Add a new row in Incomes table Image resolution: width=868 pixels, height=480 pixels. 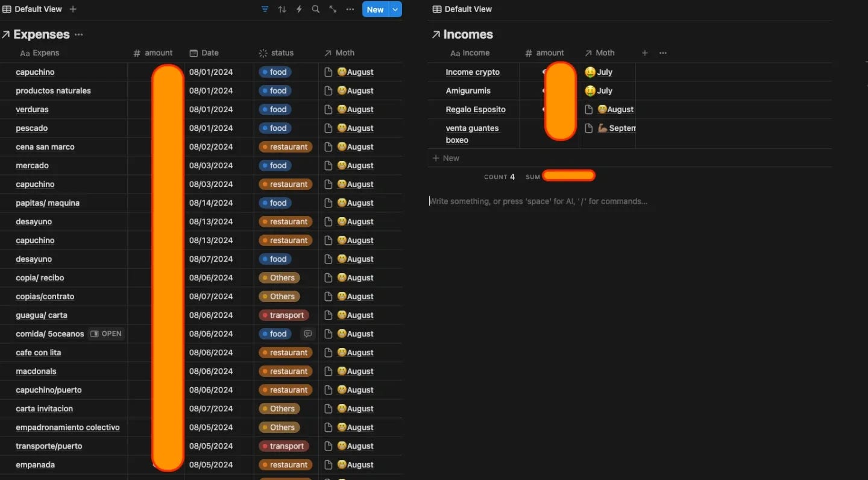click(446, 158)
